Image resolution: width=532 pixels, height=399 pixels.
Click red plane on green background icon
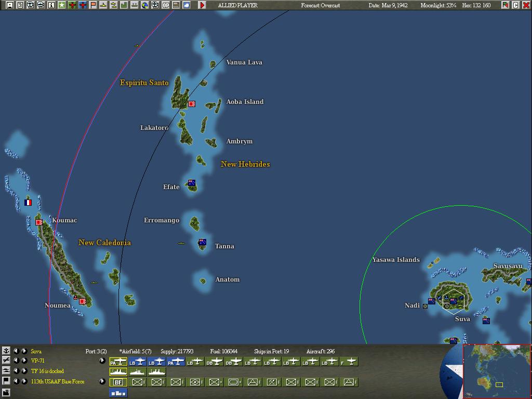[x=72, y=5]
